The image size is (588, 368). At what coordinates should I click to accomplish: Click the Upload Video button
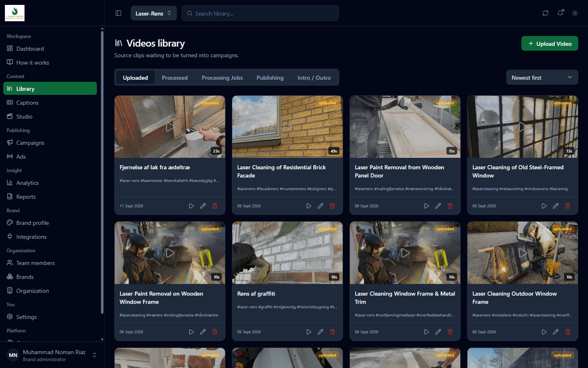(x=550, y=44)
